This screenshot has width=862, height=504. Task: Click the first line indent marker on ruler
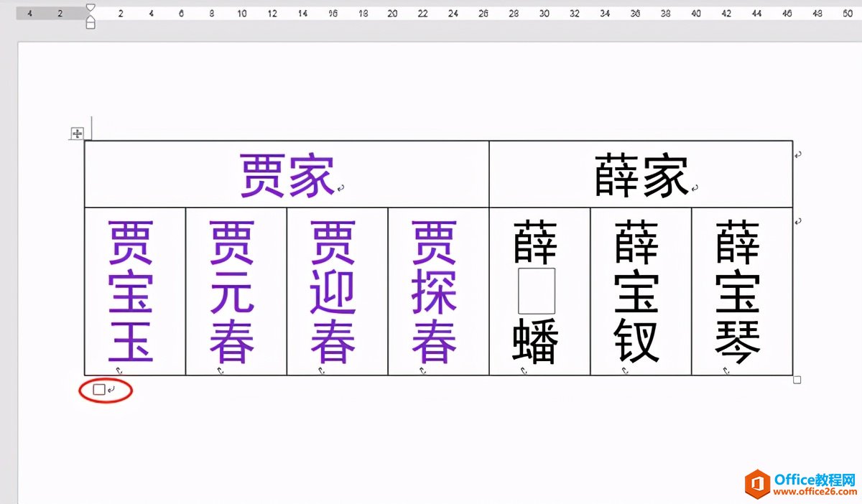pyautogui.click(x=90, y=7)
